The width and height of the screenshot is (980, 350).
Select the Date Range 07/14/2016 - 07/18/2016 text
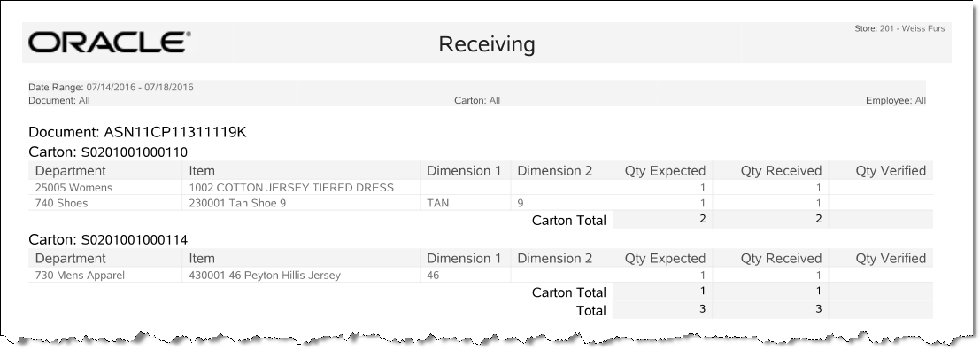112,87
